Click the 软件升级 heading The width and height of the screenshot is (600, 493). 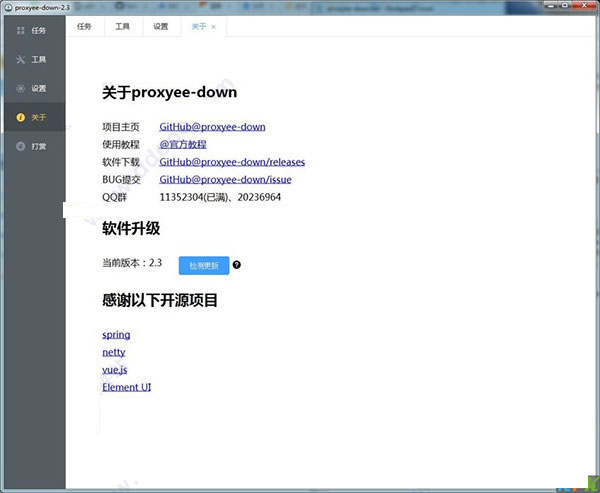tap(131, 229)
